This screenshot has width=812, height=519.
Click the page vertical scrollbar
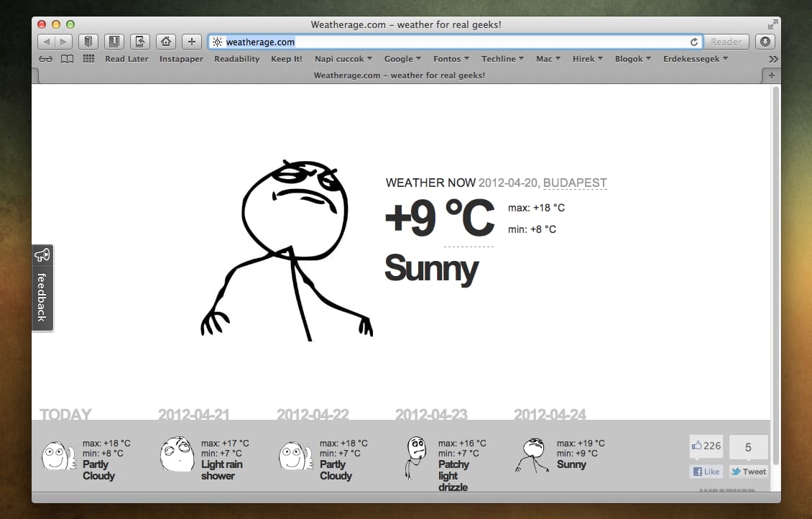(x=775, y=275)
